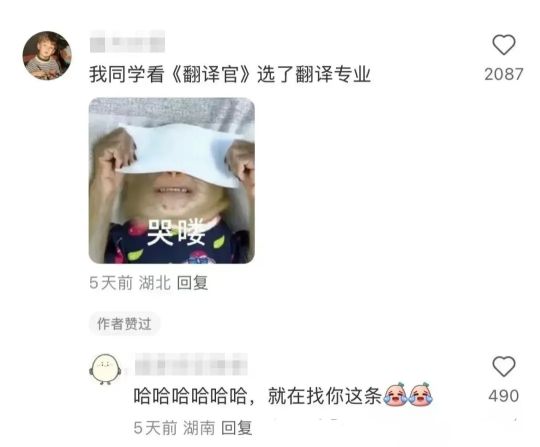
Task: Open the blurred username of top commenter
Action: (127, 42)
